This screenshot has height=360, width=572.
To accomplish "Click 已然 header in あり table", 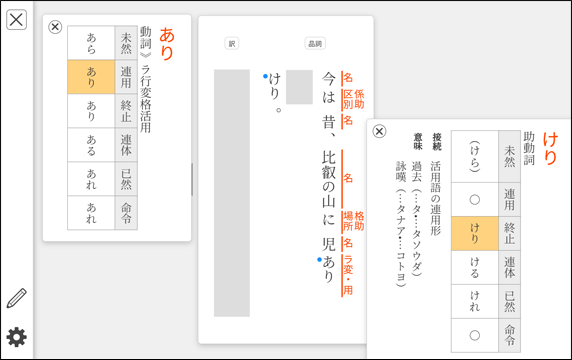I will pos(126,179).
